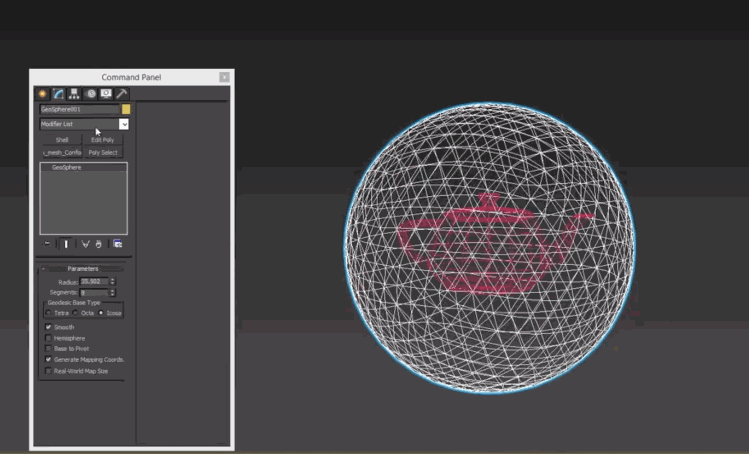Apply the Edit Poly modifier button
Image resolution: width=749 pixels, height=454 pixels.
(x=103, y=140)
